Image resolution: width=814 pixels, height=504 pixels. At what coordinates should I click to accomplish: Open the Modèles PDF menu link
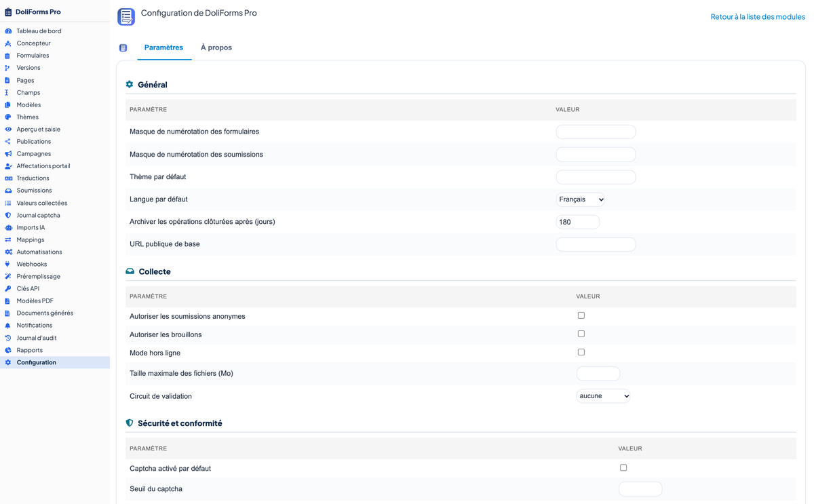[35, 301]
